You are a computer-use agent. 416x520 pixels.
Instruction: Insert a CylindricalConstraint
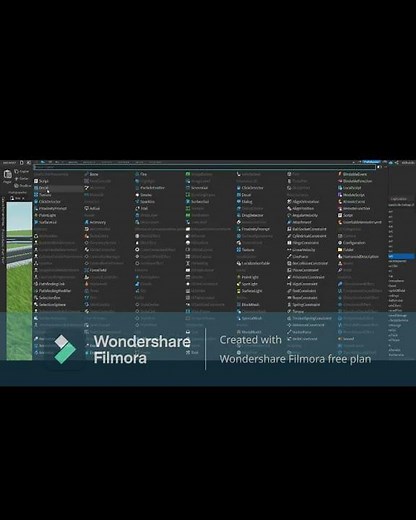click(307, 236)
